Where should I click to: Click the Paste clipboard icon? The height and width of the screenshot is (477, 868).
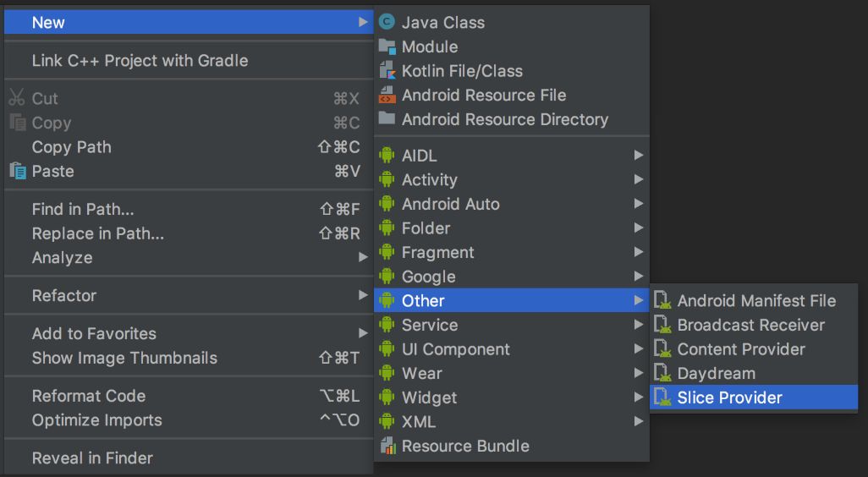[17, 171]
